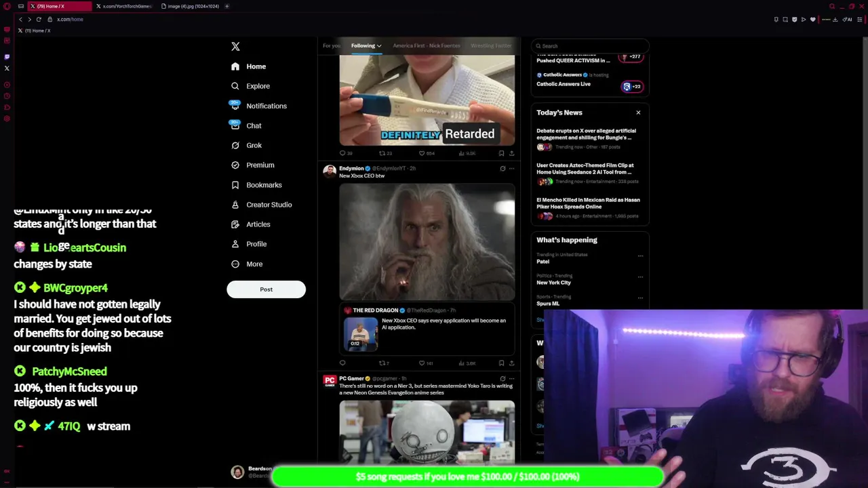Open Opera snapshot tool icon
This screenshot has height=488, width=868.
click(x=785, y=19)
